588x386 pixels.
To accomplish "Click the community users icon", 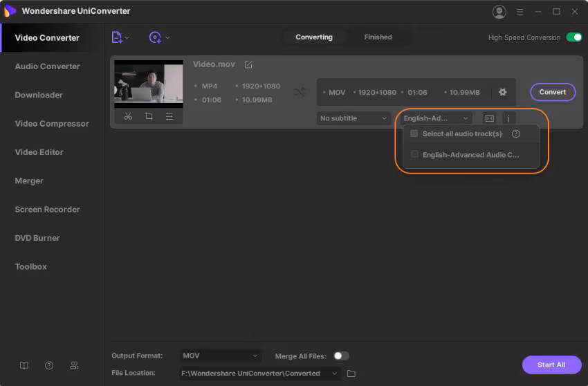I will (74, 365).
